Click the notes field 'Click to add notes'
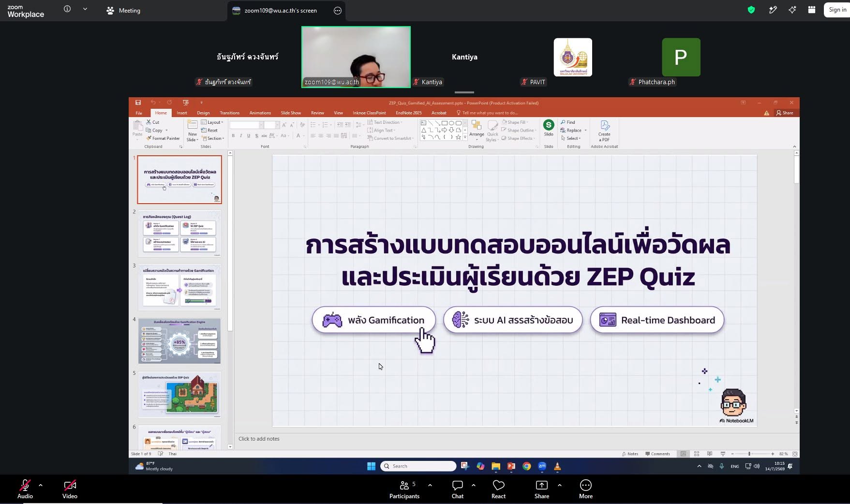The image size is (850, 504). point(514,439)
